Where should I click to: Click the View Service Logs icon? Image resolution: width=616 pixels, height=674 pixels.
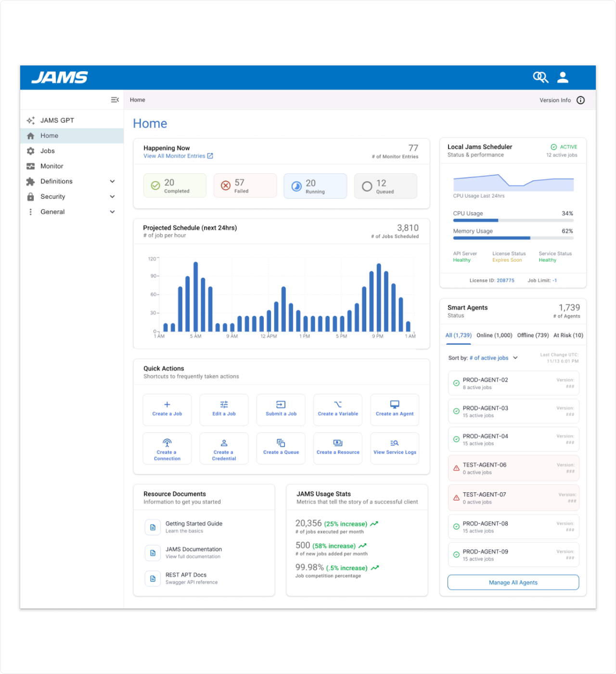[394, 443]
